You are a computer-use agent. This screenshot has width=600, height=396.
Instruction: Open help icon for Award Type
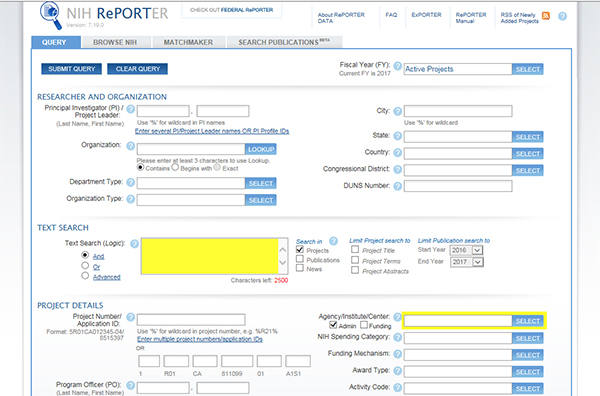(398, 371)
